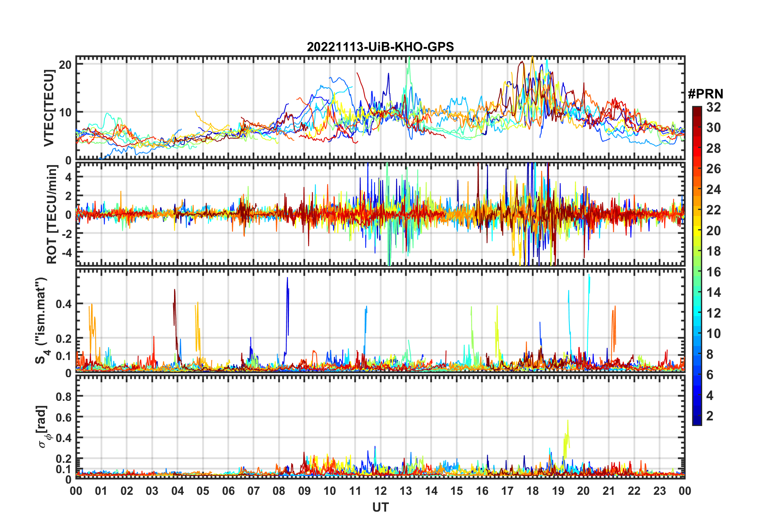Click colorbar tick label 6
Viewport: 761px width, 532px height.
tap(710, 375)
